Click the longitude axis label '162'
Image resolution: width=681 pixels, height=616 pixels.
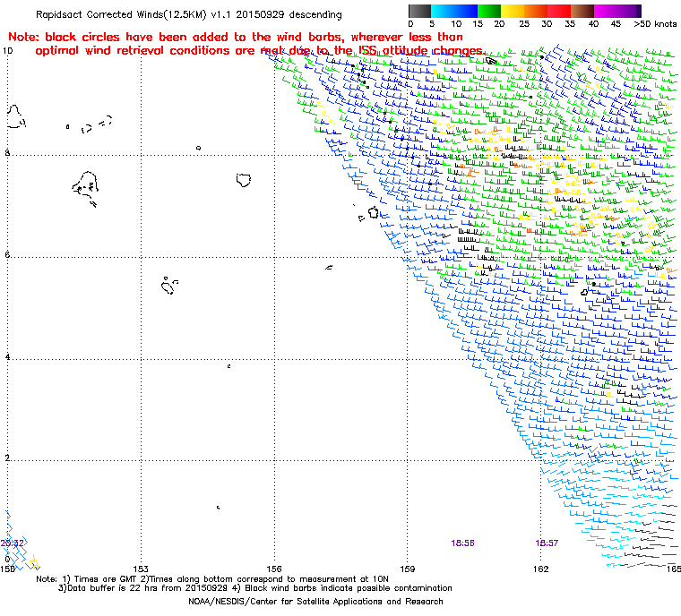[540, 569]
